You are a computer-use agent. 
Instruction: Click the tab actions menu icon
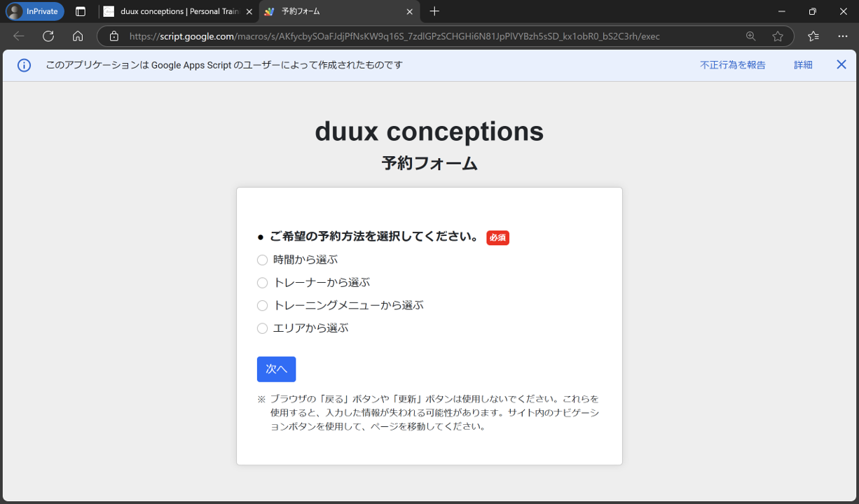(81, 11)
